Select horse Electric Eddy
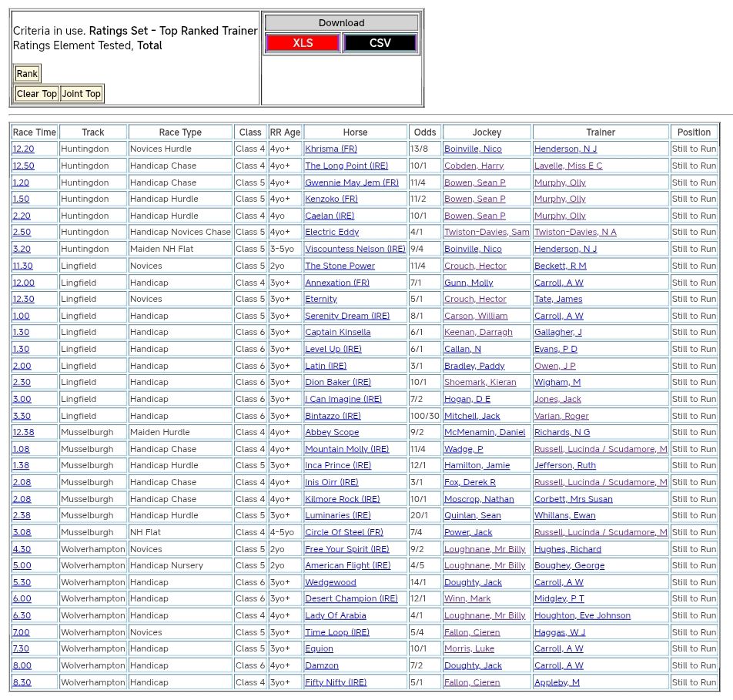This screenshot has width=733, height=700. (332, 232)
